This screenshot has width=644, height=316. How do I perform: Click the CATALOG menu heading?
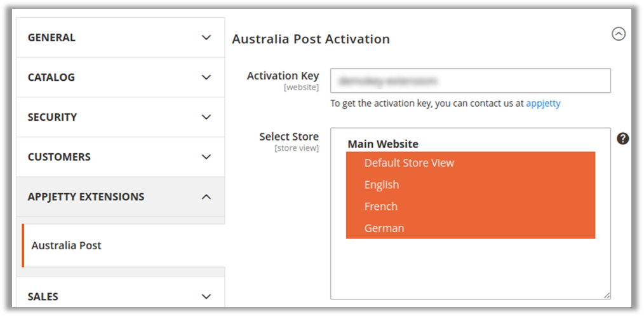pyautogui.click(x=51, y=77)
